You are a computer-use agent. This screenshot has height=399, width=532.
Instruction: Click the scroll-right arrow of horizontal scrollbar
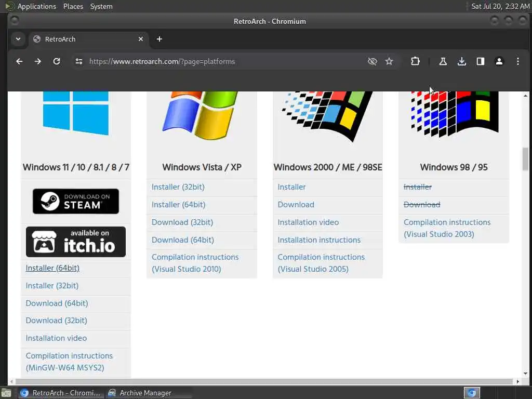pyautogui.click(x=518, y=381)
